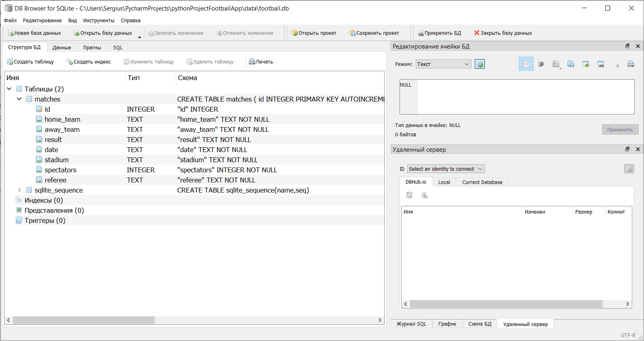The width and height of the screenshot is (644, 341).
Task: Click the autoformat indent icon
Action: point(541,64)
